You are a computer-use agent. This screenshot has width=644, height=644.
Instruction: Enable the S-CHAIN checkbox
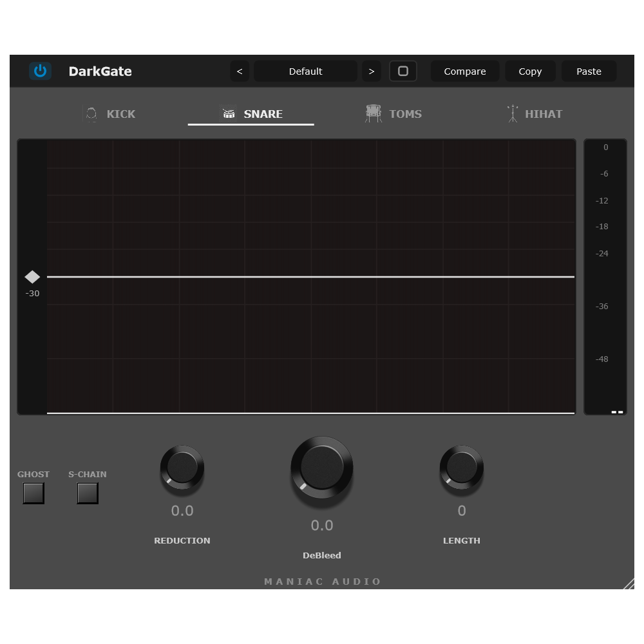(88, 493)
